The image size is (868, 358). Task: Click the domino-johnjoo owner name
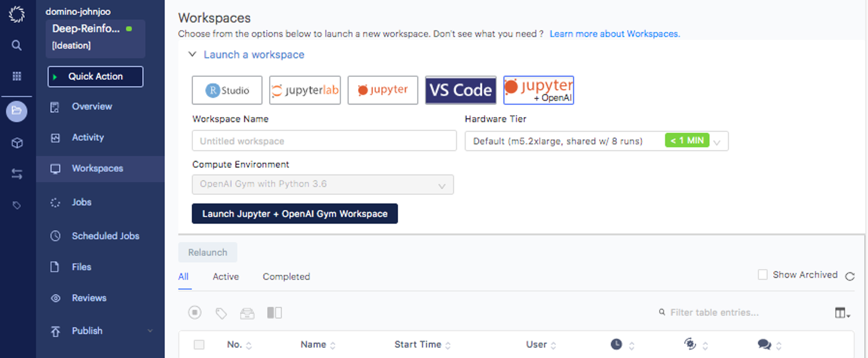pyautogui.click(x=78, y=12)
